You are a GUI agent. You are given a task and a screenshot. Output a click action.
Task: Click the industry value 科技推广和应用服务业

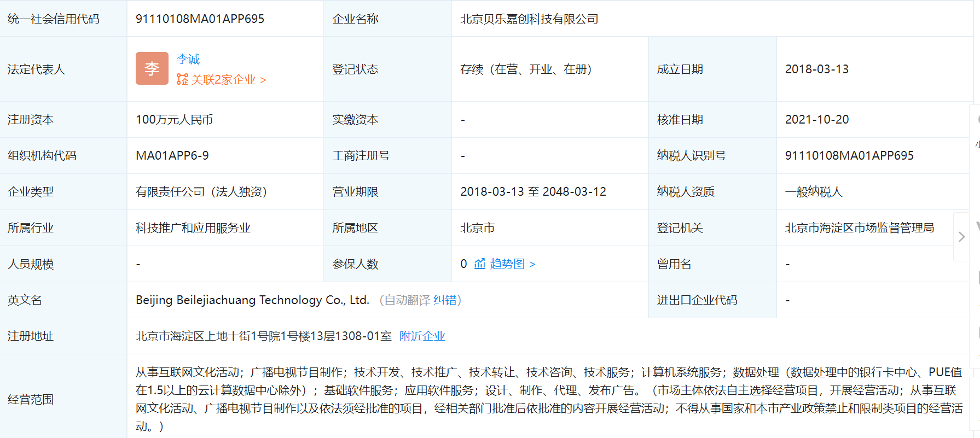(x=193, y=228)
